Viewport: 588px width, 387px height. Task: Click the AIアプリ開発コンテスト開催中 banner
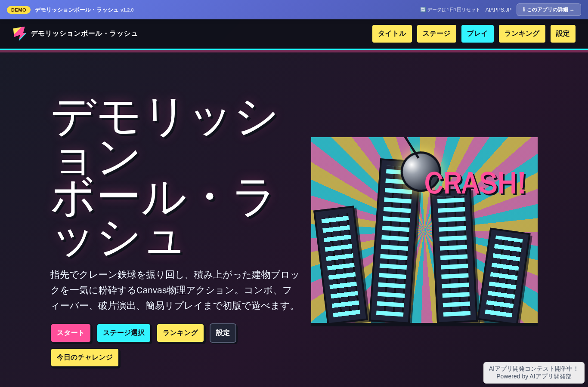534,372
